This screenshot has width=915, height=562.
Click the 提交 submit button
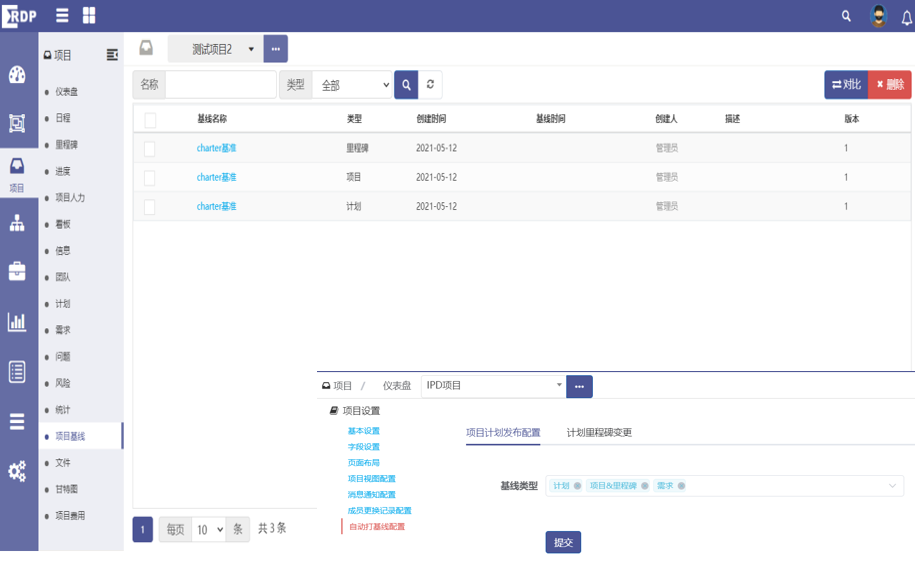563,542
